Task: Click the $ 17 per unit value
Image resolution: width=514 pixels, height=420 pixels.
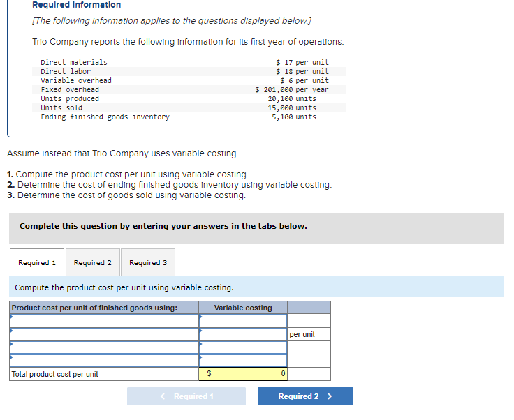Action: click(302, 62)
